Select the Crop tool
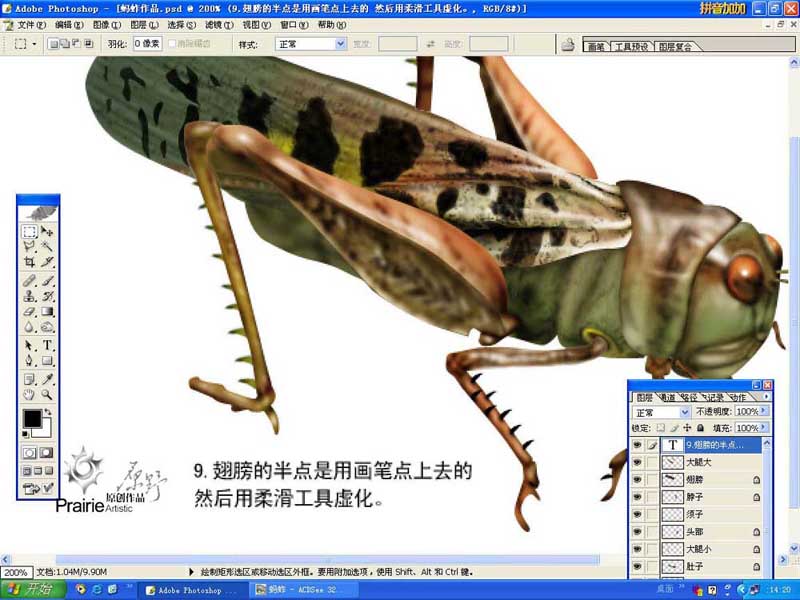 click(x=30, y=262)
